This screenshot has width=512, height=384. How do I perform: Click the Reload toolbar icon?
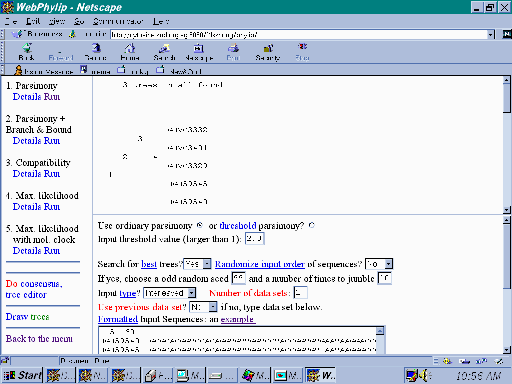click(x=96, y=48)
